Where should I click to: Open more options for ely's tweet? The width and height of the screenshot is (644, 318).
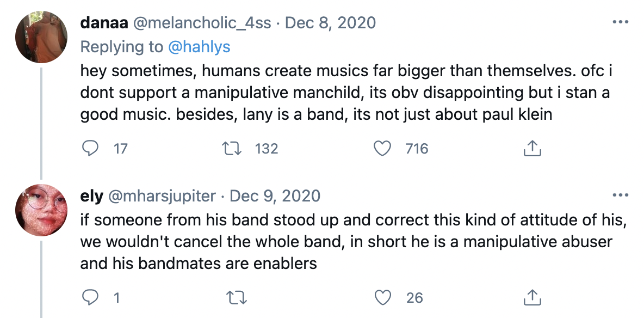pos(621,195)
